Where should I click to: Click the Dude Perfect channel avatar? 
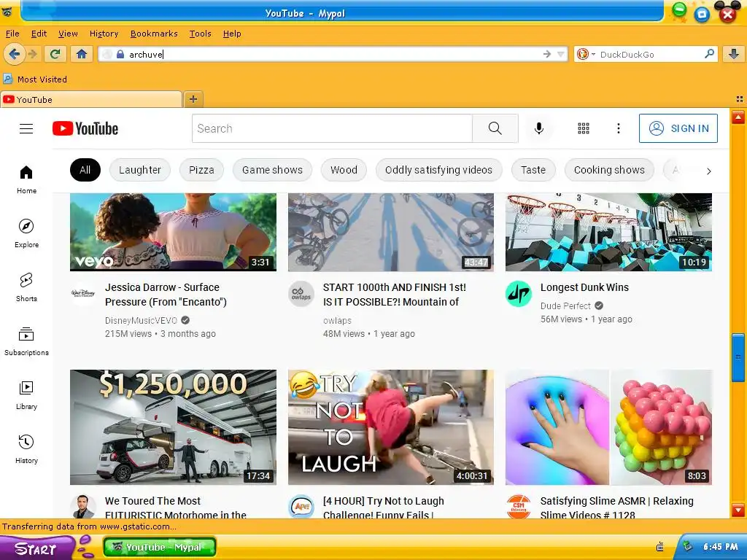click(x=519, y=294)
